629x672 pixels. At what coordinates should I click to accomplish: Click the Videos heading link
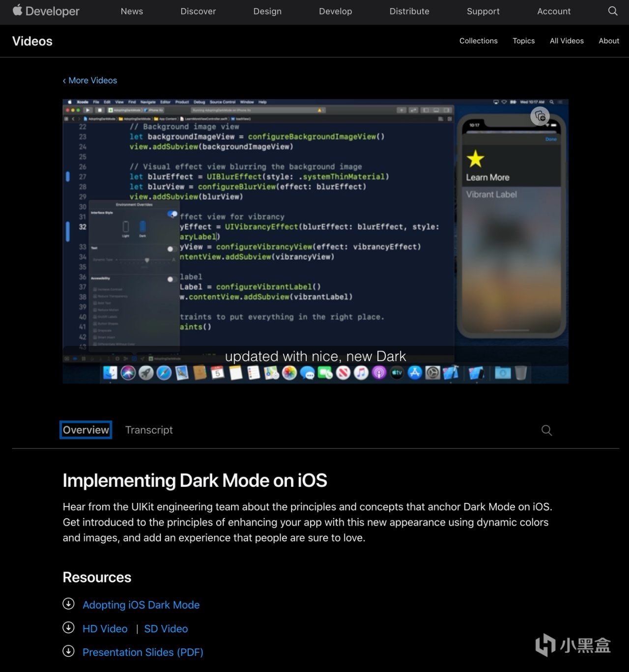point(32,41)
